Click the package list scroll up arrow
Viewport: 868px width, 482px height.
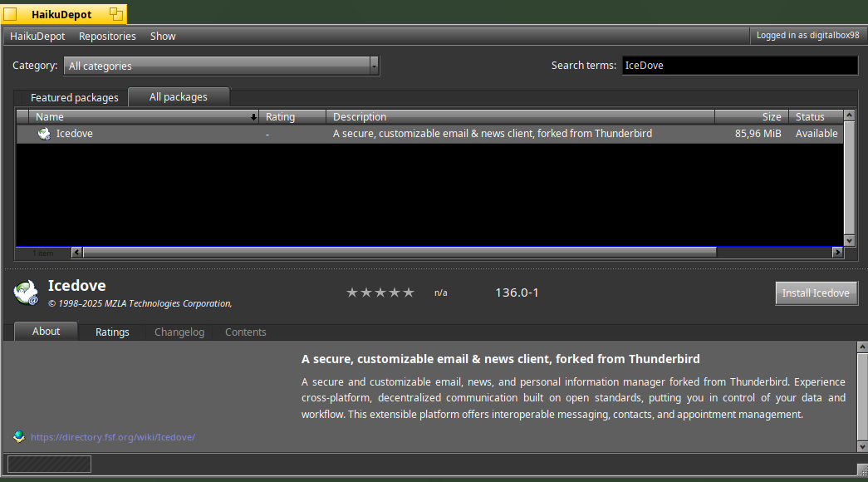849,116
